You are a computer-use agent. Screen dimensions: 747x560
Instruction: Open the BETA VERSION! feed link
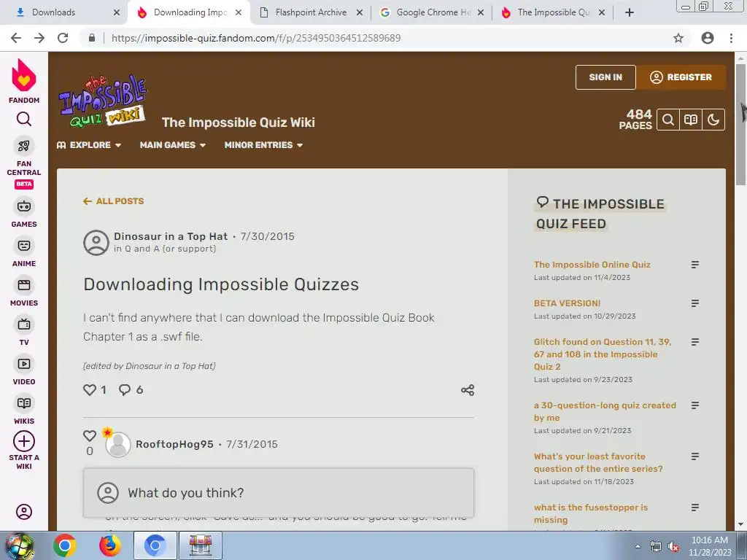pos(567,303)
